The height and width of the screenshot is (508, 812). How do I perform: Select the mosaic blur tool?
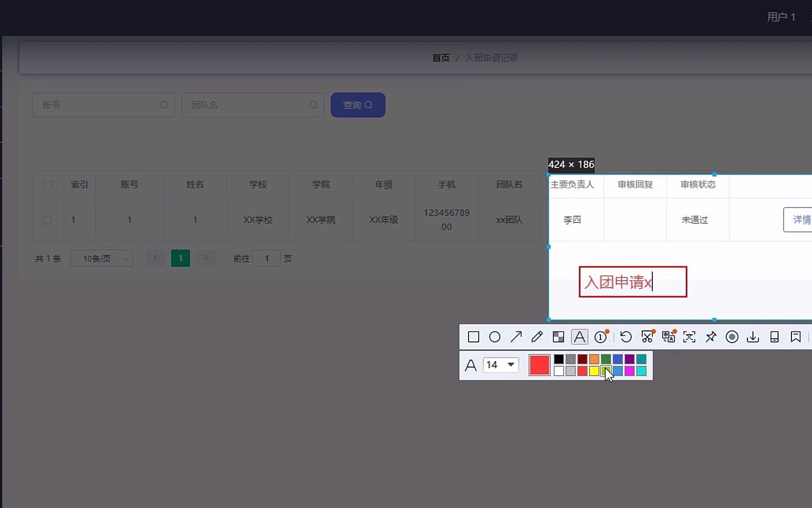(558, 337)
